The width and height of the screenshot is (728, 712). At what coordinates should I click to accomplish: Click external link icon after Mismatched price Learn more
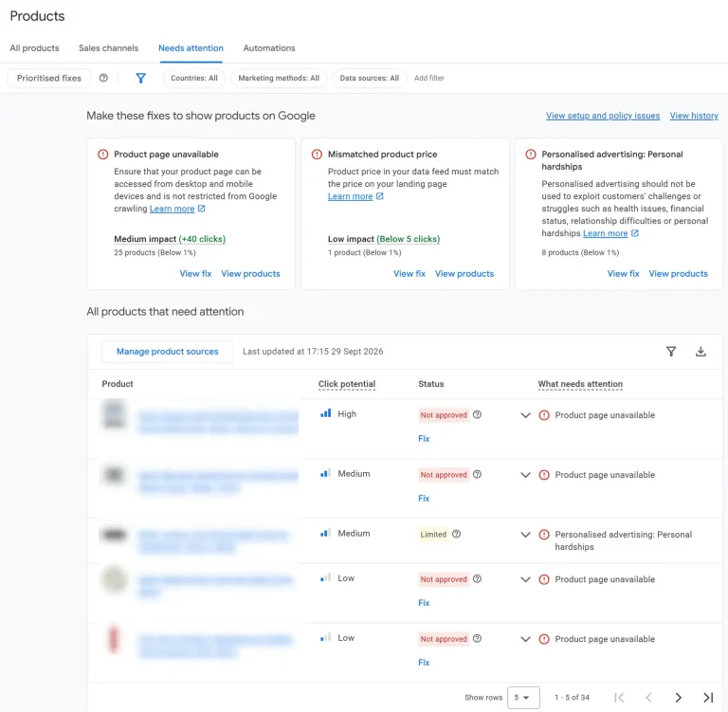click(380, 196)
